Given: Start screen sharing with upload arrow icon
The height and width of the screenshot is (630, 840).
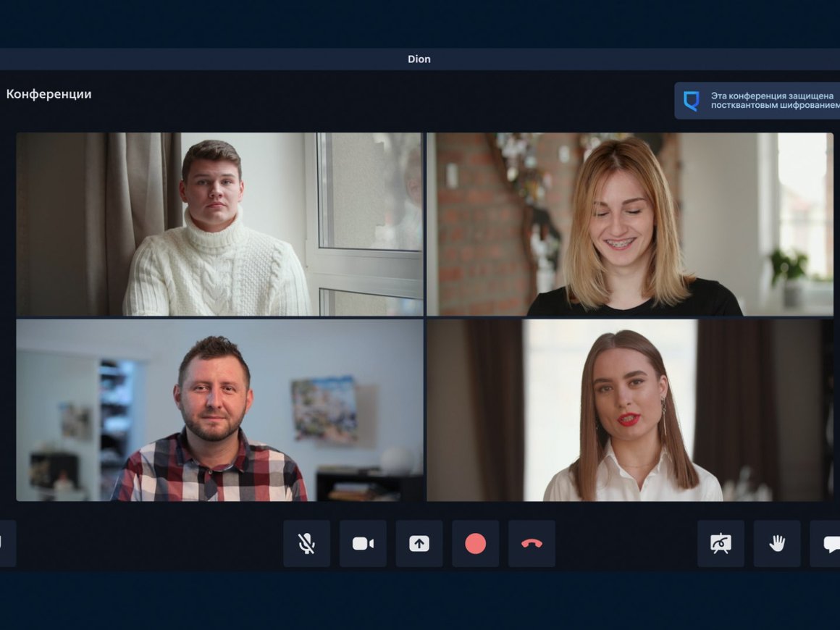Looking at the screenshot, I should (x=419, y=544).
